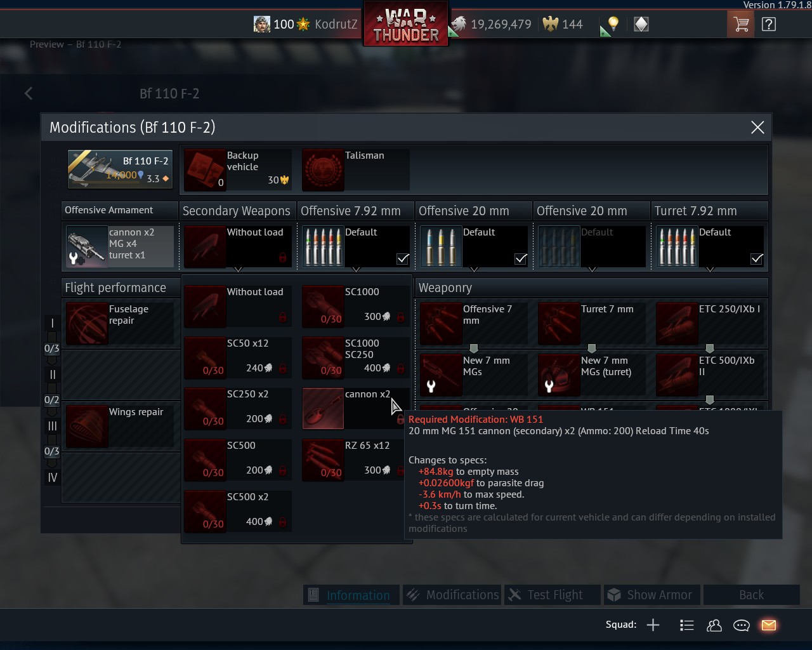812x650 pixels.
Task: Open the Modifications tab
Action: (x=452, y=595)
